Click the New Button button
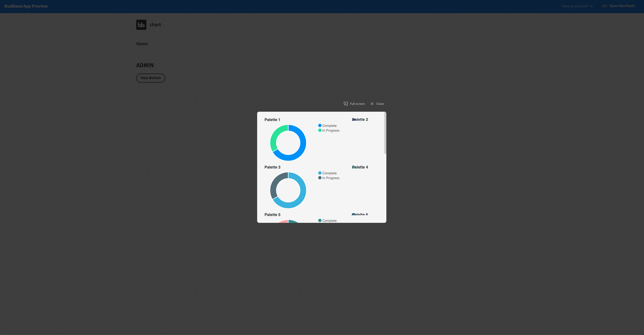 click(151, 78)
